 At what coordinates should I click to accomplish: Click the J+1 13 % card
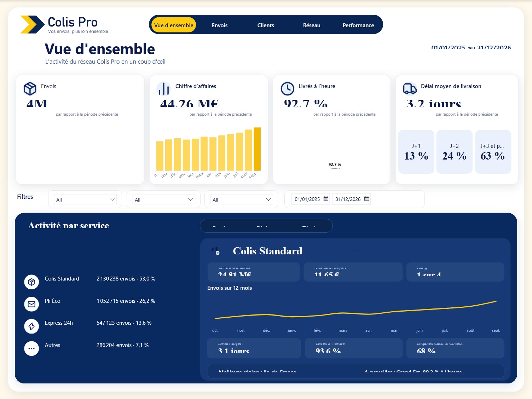416,152
